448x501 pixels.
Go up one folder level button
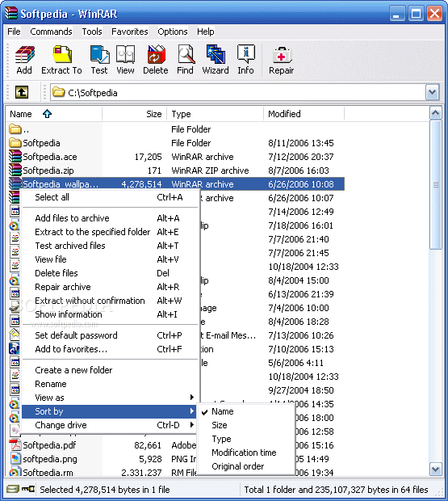[22, 93]
